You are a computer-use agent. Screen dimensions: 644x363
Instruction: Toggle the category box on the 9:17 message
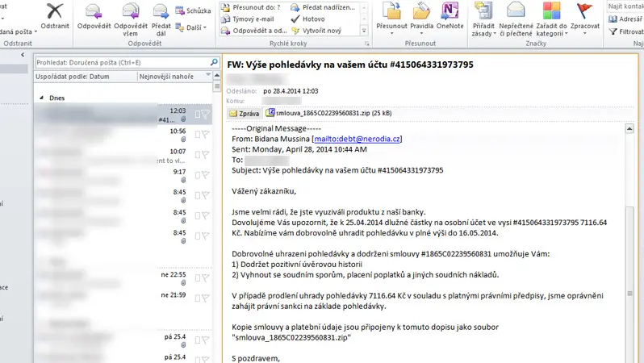[x=198, y=175]
